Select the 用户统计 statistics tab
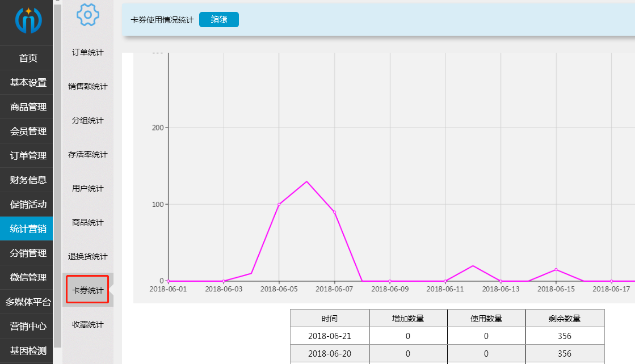635x364 pixels. coord(87,188)
